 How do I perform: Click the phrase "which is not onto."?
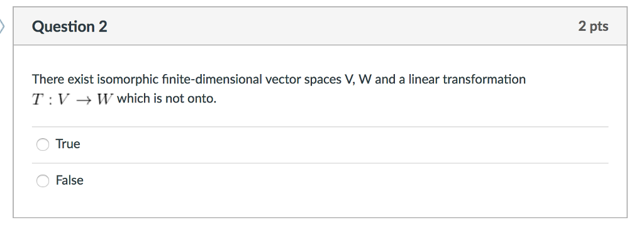pos(166,99)
